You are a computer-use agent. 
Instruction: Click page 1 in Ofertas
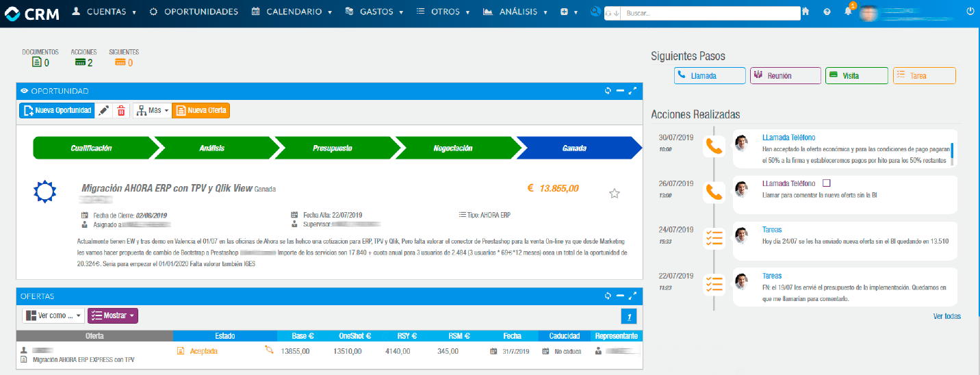click(x=629, y=316)
